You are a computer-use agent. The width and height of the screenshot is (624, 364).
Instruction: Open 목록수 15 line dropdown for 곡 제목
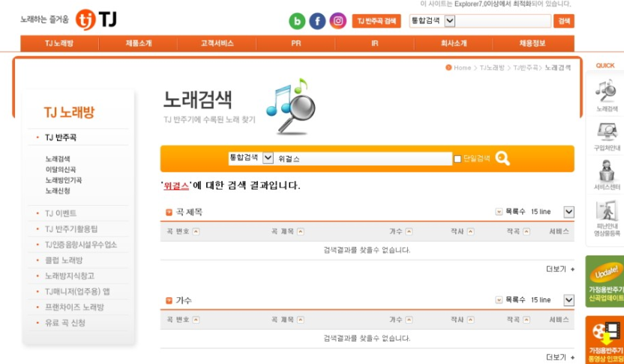tap(569, 212)
